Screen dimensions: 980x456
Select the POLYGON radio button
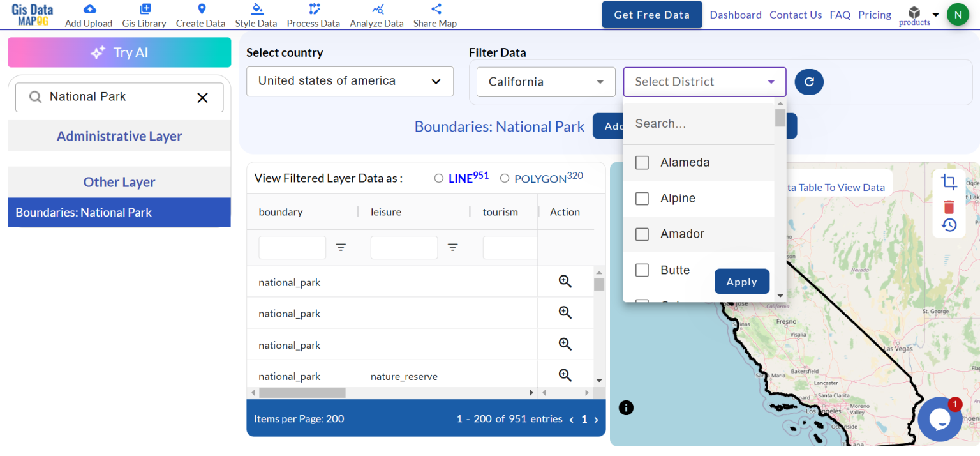coord(505,178)
